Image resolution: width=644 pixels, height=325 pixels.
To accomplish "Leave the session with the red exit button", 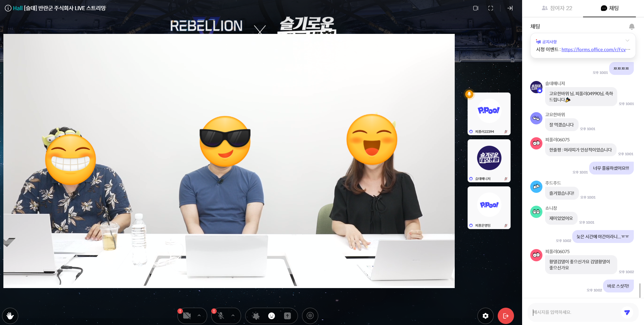I will 506,316.
